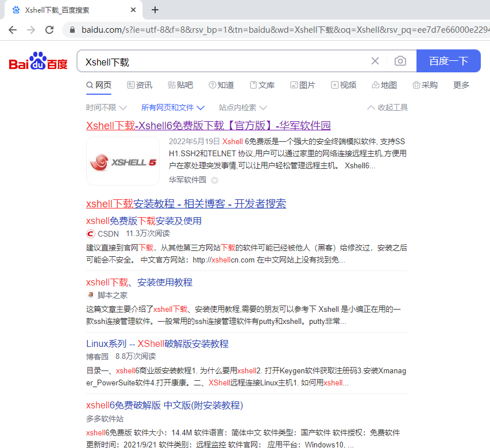Reload the page in browser toolbar

pyautogui.click(x=49, y=30)
